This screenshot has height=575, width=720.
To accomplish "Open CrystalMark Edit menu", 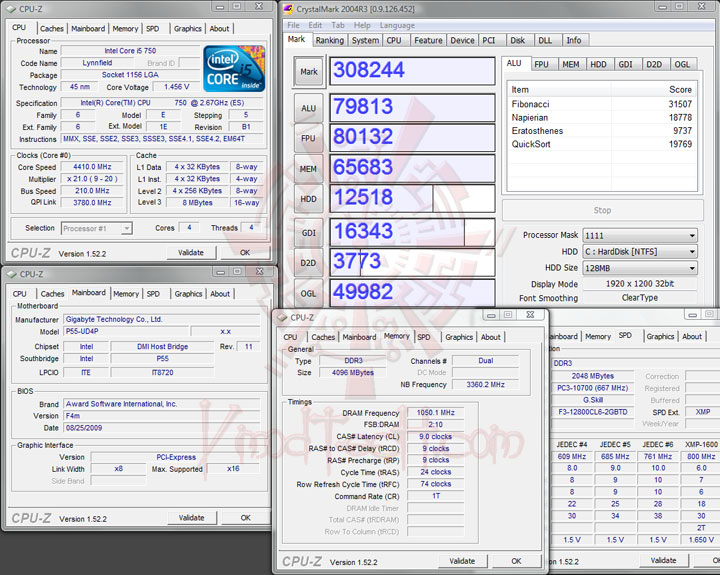I will (x=315, y=25).
